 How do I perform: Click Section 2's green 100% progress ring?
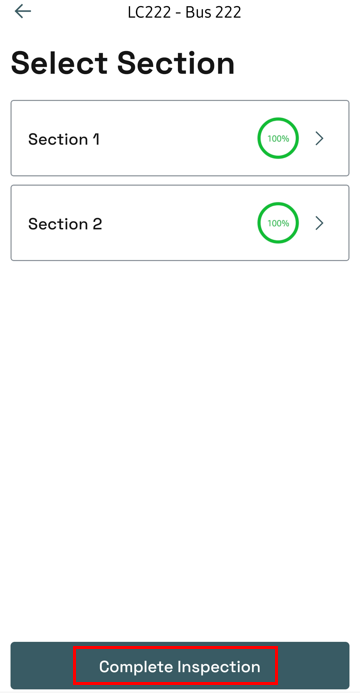coord(278,223)
